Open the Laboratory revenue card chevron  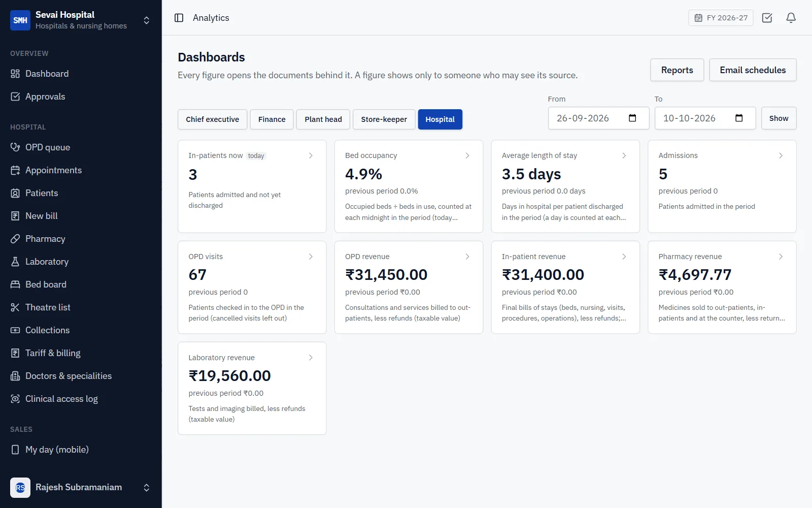pos(311,358)
